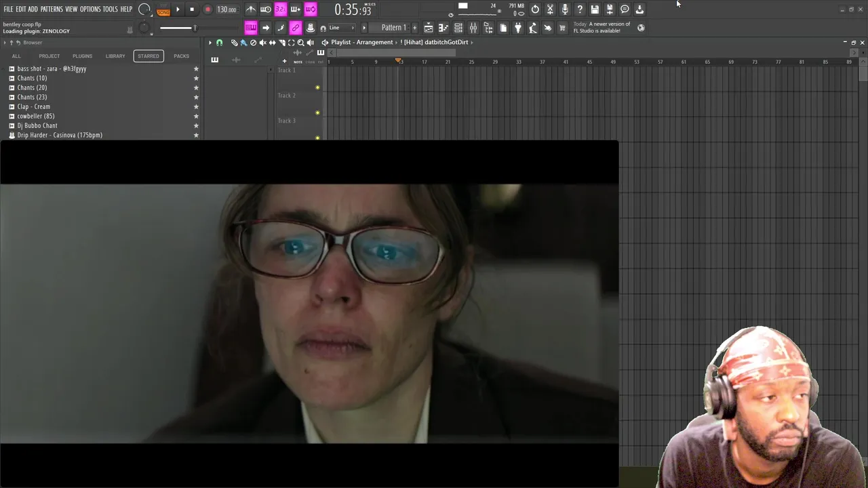Select the playlist paint brush tool
Viewport: 868px width, 488px height.
click(x=243, y=43)
